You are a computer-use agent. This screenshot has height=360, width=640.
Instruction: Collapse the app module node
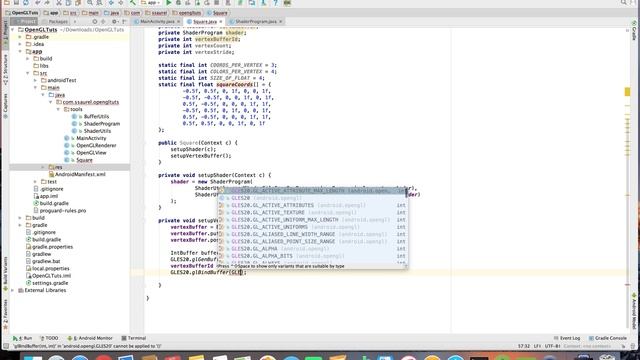(x=20, y=51)
